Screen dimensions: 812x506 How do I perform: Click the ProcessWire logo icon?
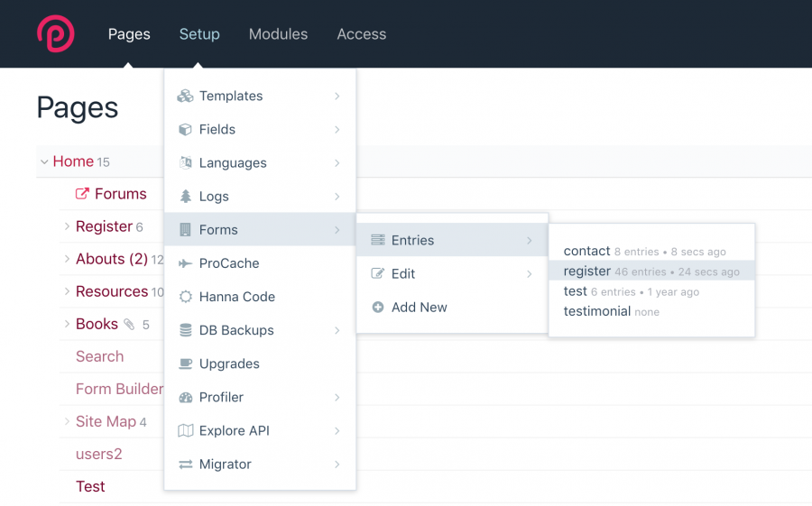tap(56, 33)
